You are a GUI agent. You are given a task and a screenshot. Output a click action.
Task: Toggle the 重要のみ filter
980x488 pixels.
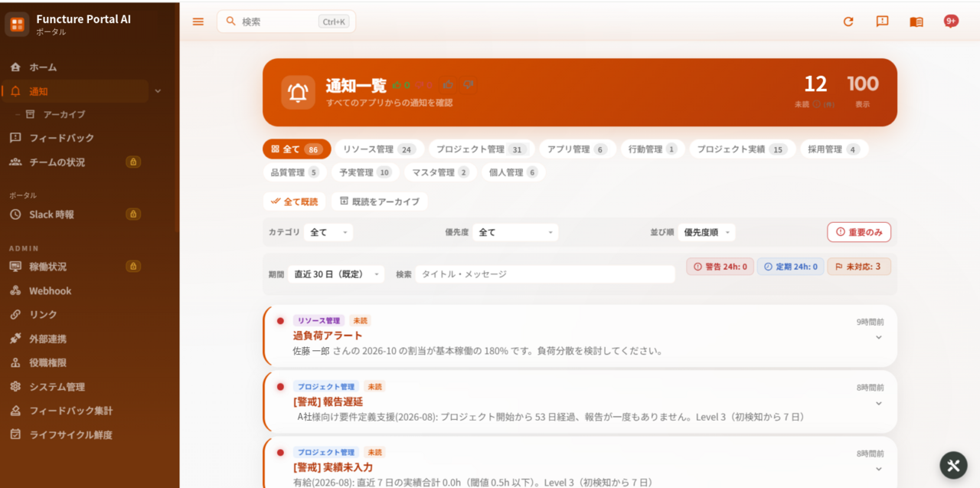click(x=859, y=232)
